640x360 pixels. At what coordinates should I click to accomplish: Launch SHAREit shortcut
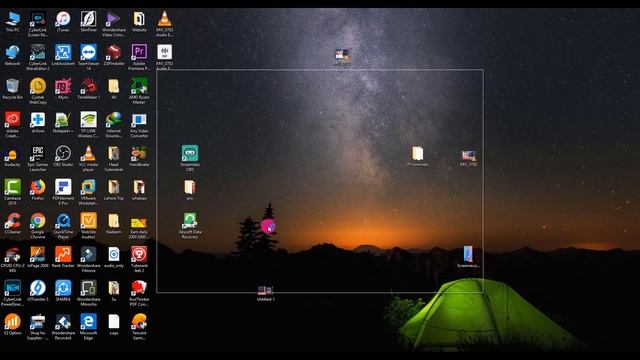pos(63,291)
